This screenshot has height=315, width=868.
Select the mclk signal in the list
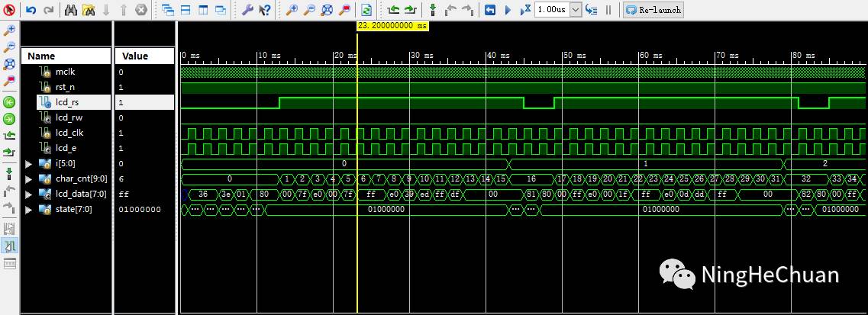point(66,72)
